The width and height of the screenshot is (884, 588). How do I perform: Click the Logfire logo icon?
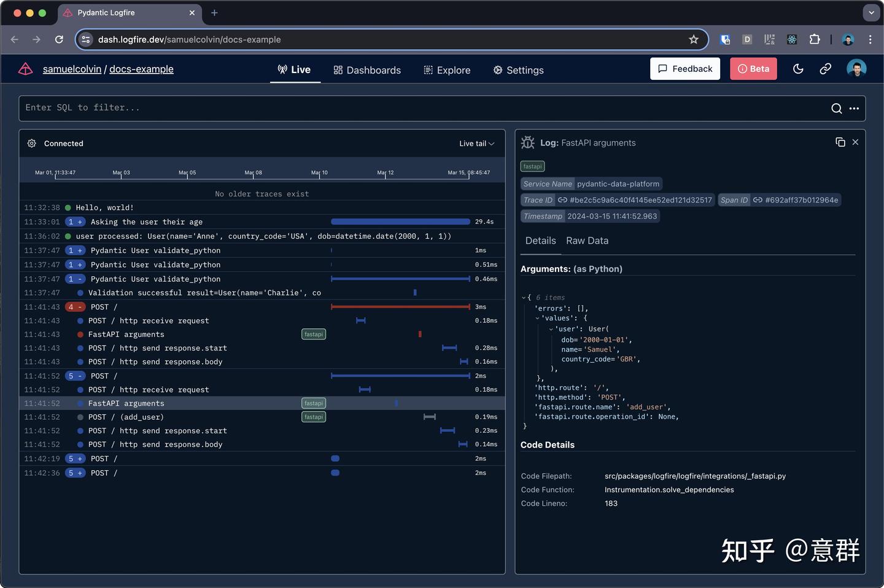(x=25, y=69)
